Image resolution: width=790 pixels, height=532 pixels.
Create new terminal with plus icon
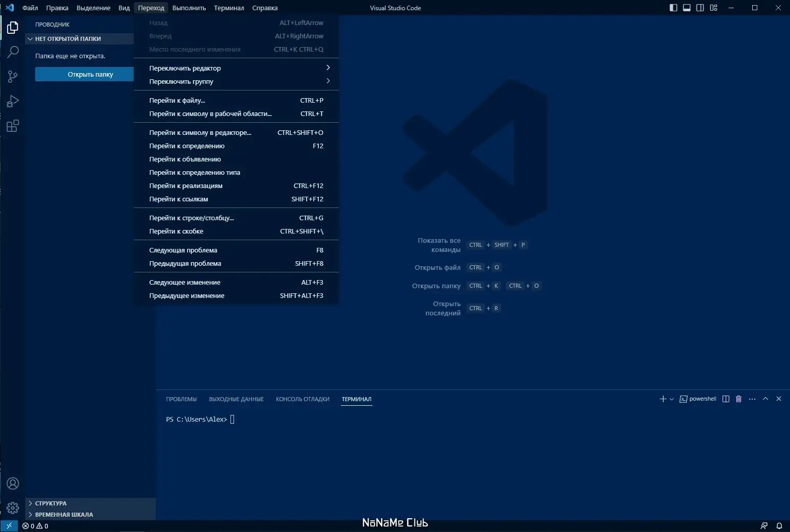[663, 399]
